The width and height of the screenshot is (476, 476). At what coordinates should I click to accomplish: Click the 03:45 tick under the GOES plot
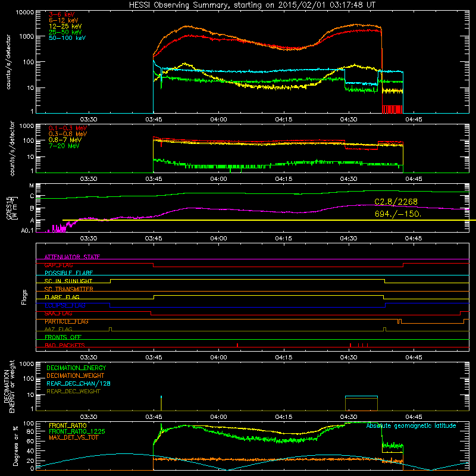tap(154, 239)
